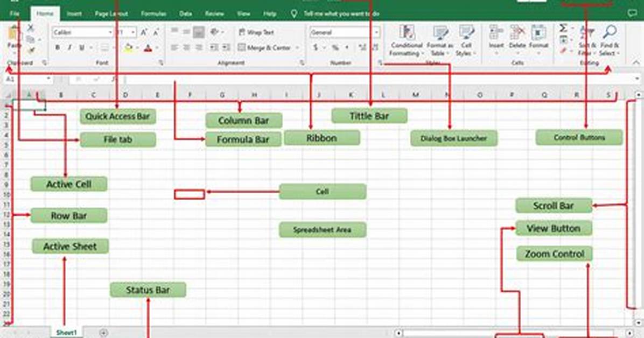The height and width of the screenshot is (338, 644).
Task: Decrease the font size with smaller A
Action: point(156,32)
